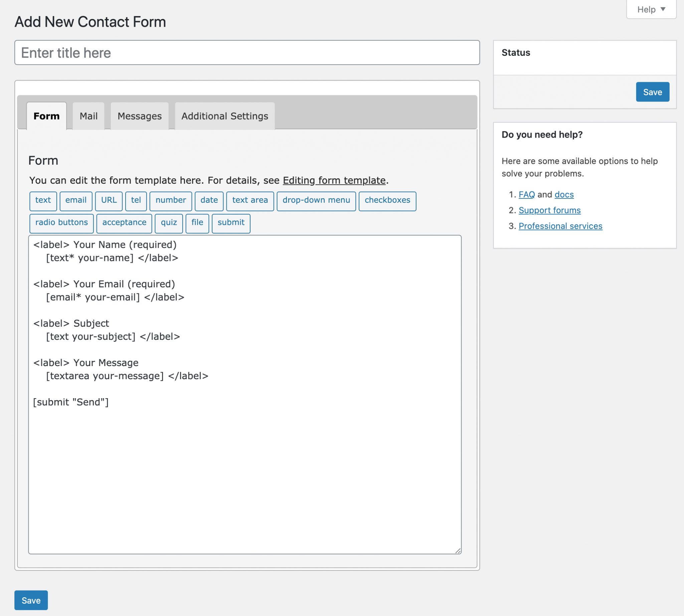Open the Editing form template link
The width and height of the screenshot is (684, 616).
(334, 180)
